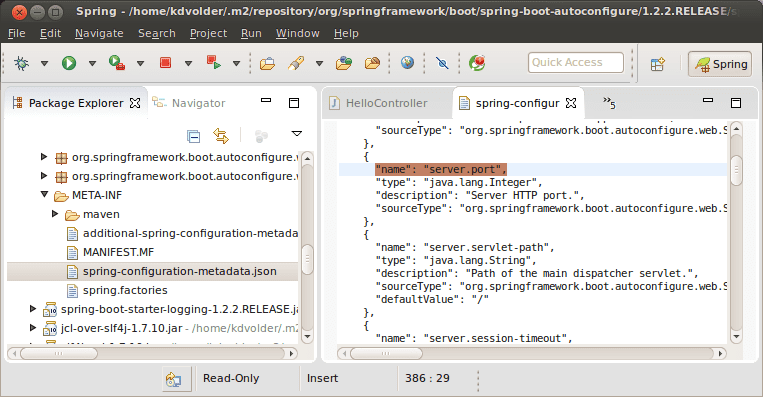
Task: Collapse the META-INF folder
Action: [44, 195]
